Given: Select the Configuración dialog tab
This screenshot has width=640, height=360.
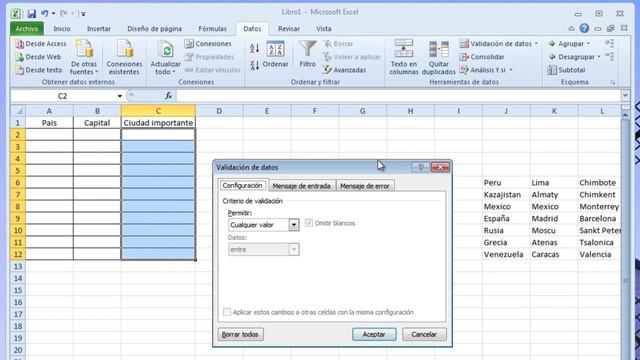Looking at the screenshot, I should click(242, 185).
